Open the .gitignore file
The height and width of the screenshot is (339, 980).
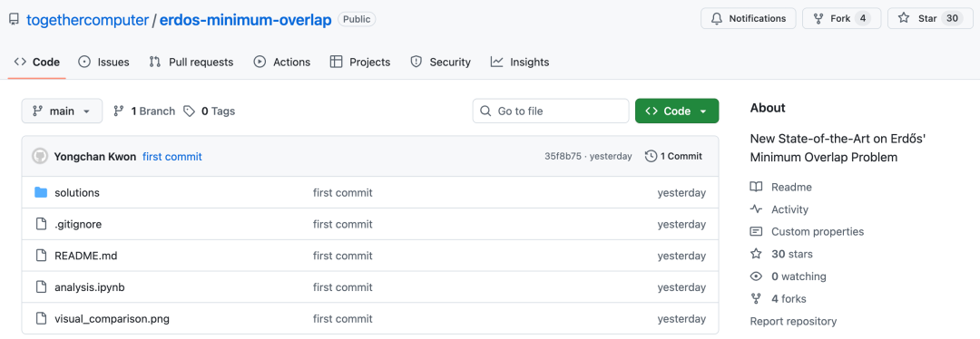[x=78, y=224]
